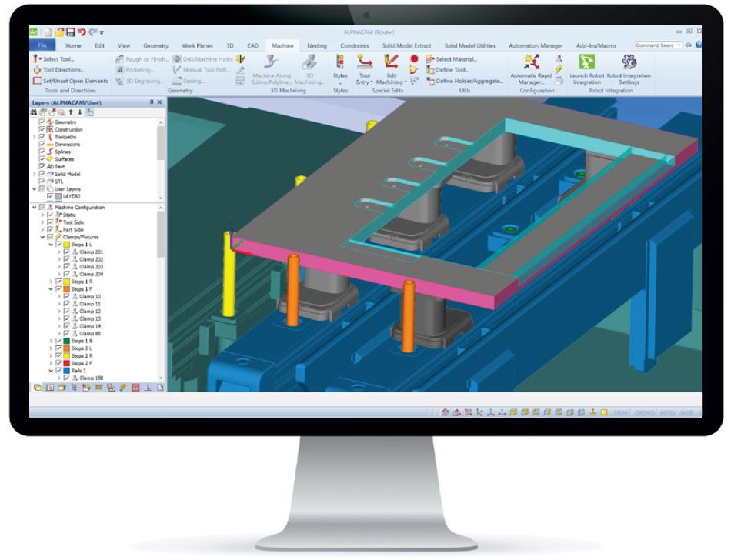Click the binoculars find icon in Layers panel
731x560 pixels.
point(34,112)
